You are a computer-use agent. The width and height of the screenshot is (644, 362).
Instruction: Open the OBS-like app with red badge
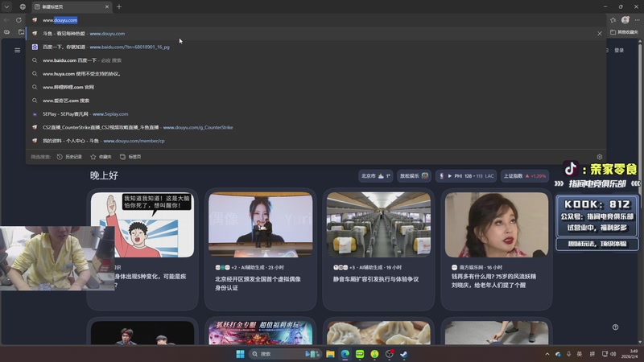pos(390,354)
